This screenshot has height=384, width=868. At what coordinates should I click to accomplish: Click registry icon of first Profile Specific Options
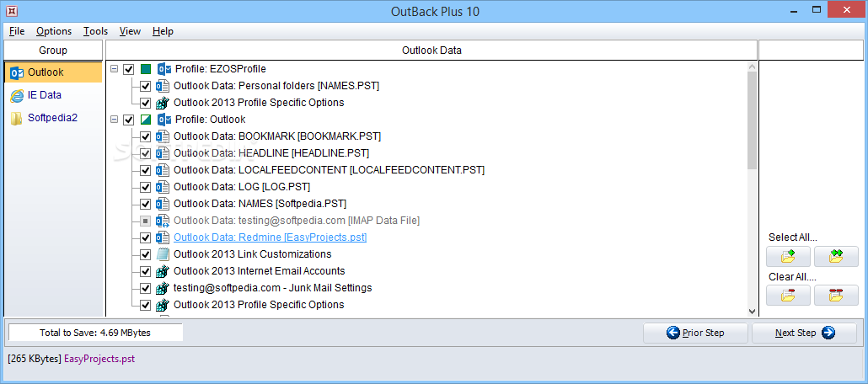(x=162, y=103)
